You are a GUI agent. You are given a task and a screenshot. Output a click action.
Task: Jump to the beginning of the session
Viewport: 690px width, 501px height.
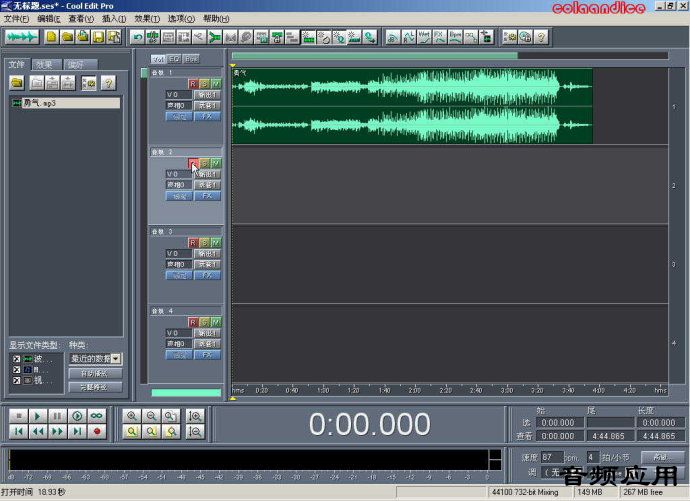pos(18,432)
